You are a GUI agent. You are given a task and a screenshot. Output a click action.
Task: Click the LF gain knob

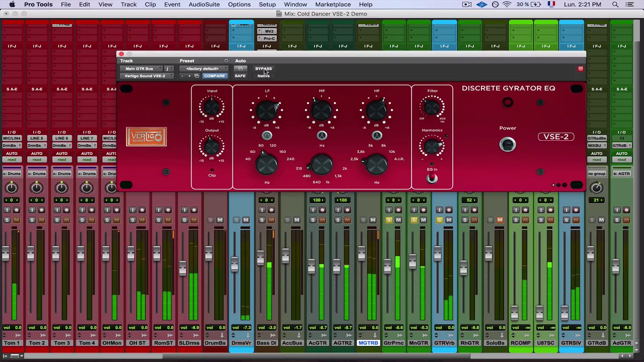[x=267, y=110]
